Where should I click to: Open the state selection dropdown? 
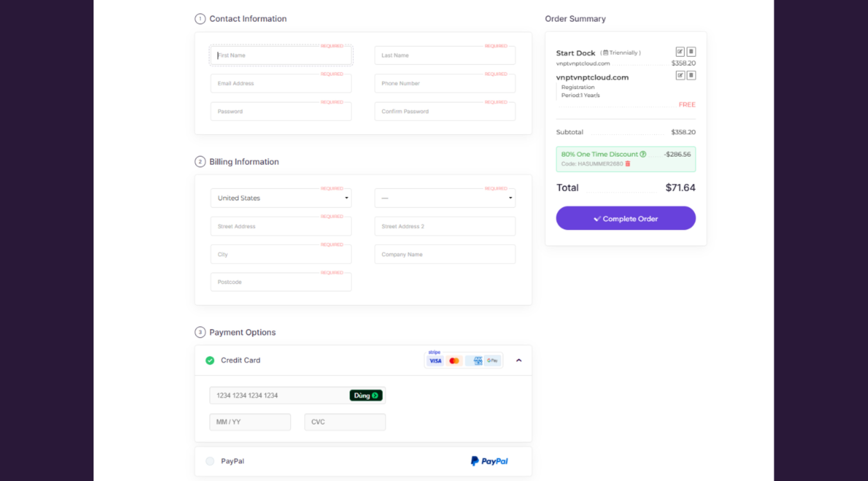point(445,198)
